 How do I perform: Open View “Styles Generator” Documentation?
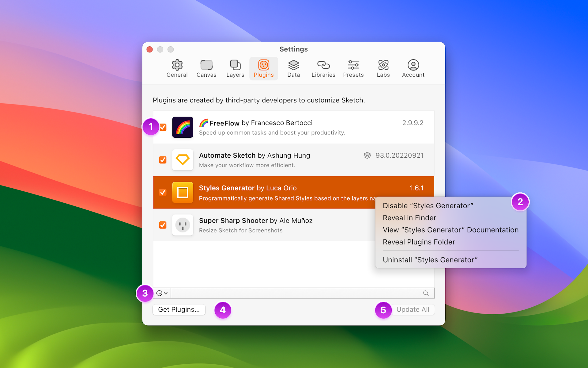click(451, 230)
